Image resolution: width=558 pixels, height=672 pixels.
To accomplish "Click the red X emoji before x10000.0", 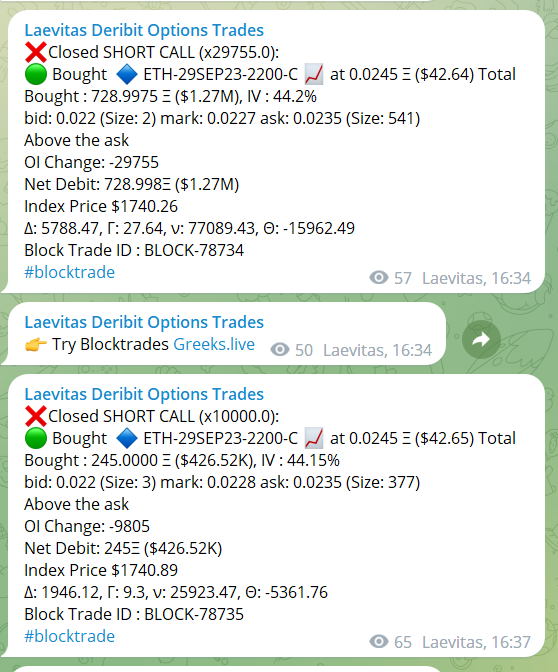I will coord(36,416).
